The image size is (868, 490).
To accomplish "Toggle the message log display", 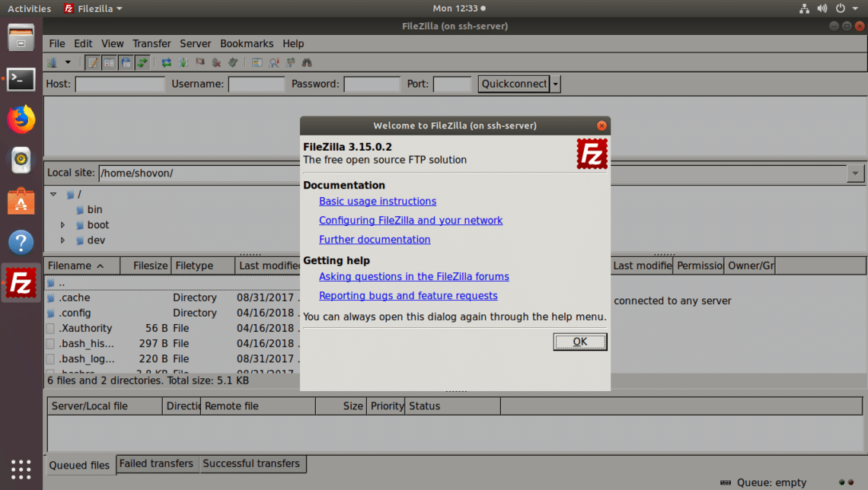I will (92, 62).
